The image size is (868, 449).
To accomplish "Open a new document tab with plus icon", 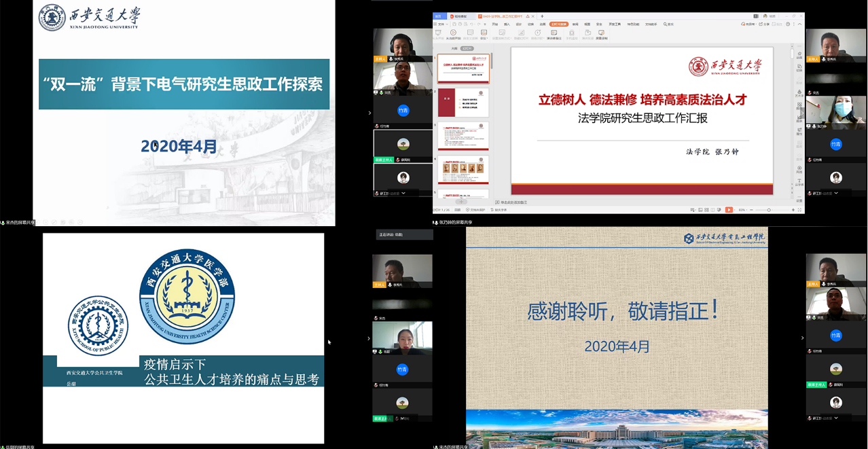I will tap(542, 16).
